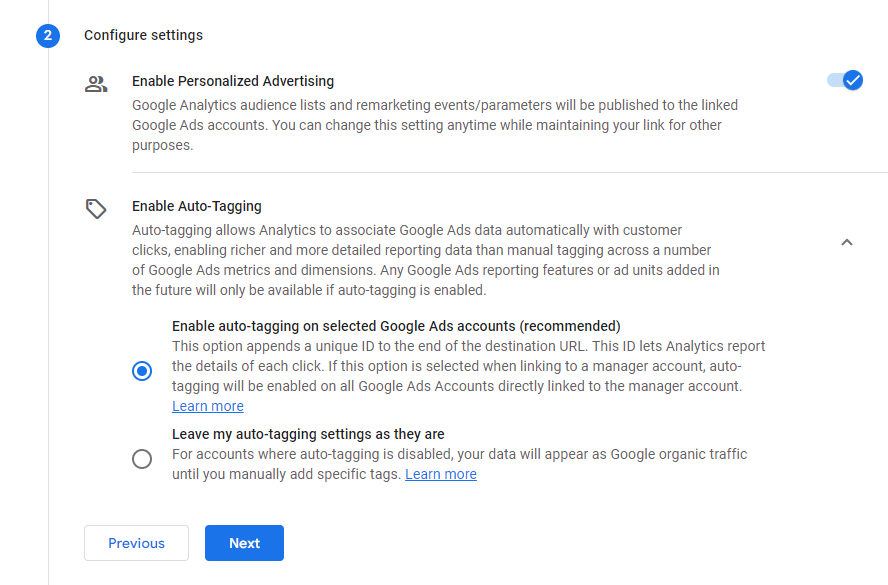Image resolution: width=888 pixels, height=585 pixels.
Task: Open Learn more under the recommended auto-tagging option
Action: click(x=208, y=406)
